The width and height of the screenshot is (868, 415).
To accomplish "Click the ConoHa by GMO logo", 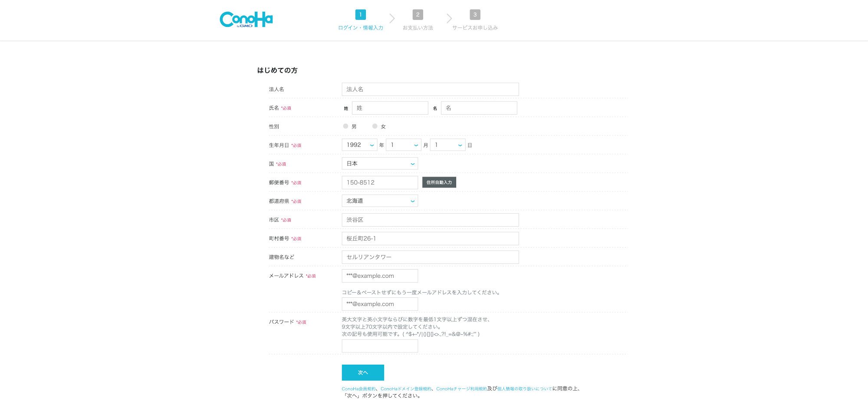I will pyautogui.click(x=246, y=20).
